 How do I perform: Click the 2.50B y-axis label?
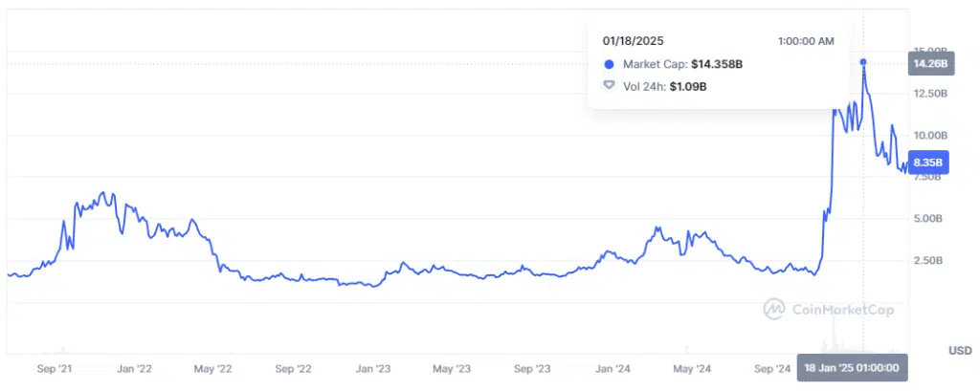coord(927,260)
